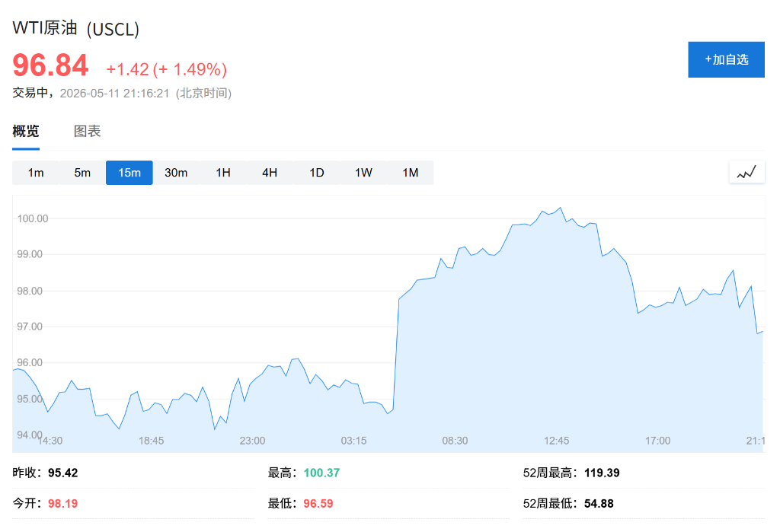Click the 52周最低 value 54.88
The width and height of the screenshot is (780, 532).
[599, 504]
